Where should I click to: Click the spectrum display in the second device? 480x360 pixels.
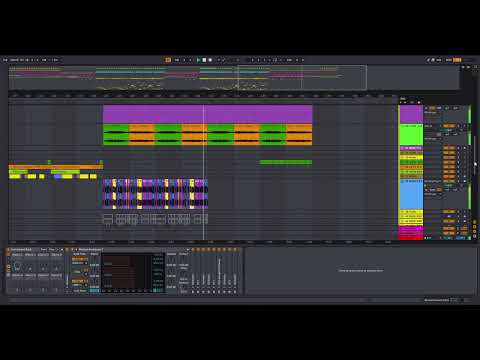pyautogui.click(x=127, y=272)
